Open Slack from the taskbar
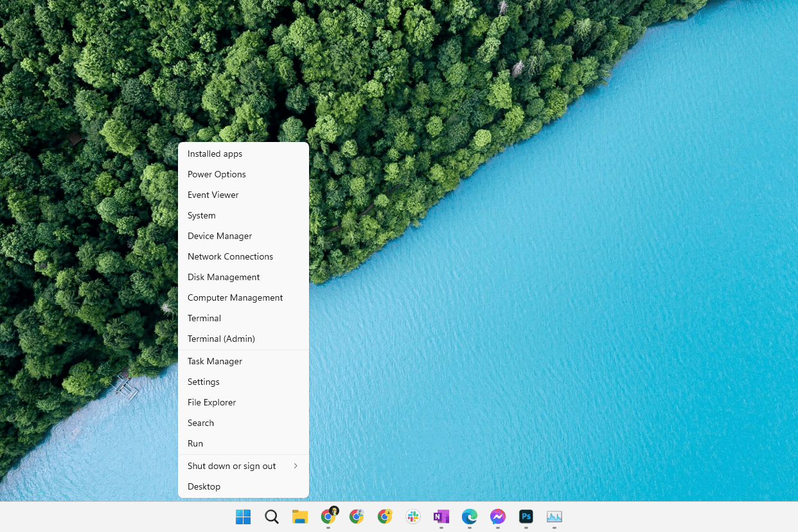Image resolution: width=798 pixels, height=532 pixels. pos(413,517)
